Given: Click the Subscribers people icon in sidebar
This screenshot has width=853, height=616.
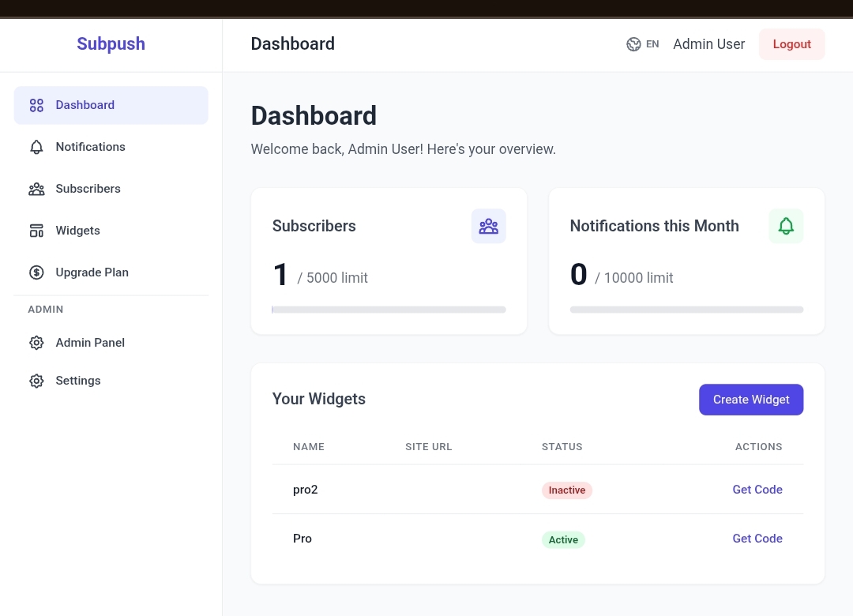Looking at the screenshot, I should tap(36, 189).
